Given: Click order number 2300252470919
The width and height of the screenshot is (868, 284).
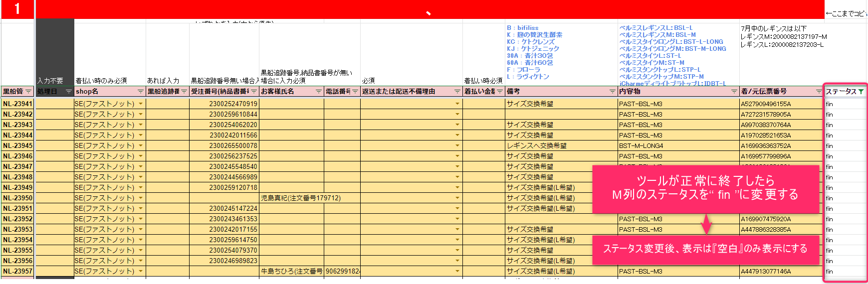Looking at the screenshot, I should click(x=233, y=104).
